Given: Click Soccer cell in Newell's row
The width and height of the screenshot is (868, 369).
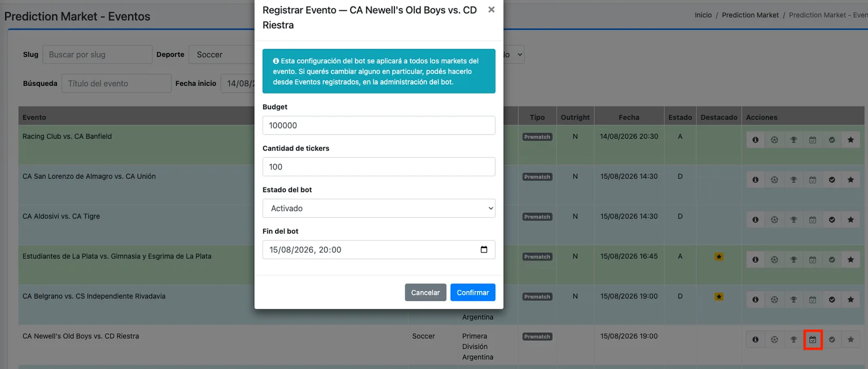Looking at the screenshot, I should pyautogui.click(x=423, y=336).
